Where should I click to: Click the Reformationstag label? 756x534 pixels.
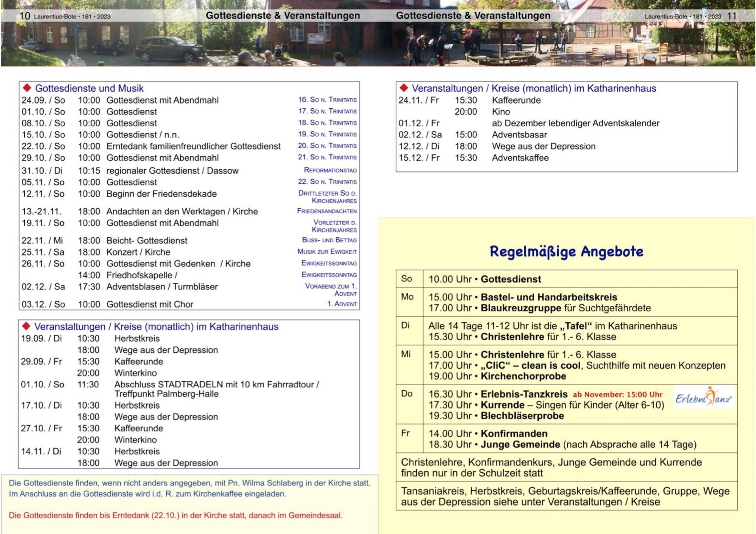pyautogui.click(x=330, y=170)
